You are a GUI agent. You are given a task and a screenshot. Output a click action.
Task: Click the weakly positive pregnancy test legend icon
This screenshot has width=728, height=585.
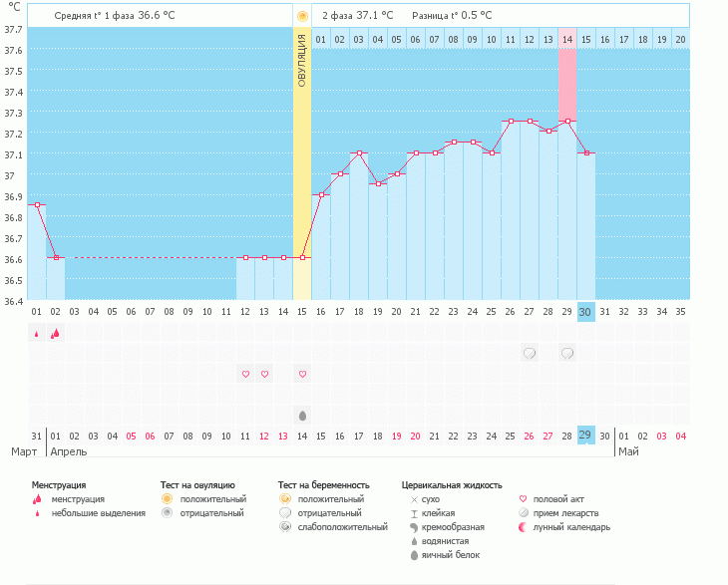pyautogui.click(x=285, y=527)
